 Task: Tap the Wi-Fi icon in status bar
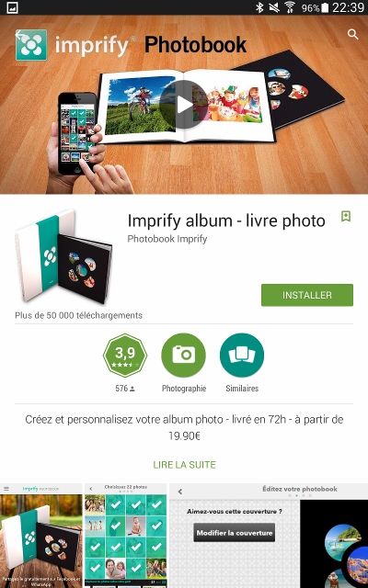[290, 7]
